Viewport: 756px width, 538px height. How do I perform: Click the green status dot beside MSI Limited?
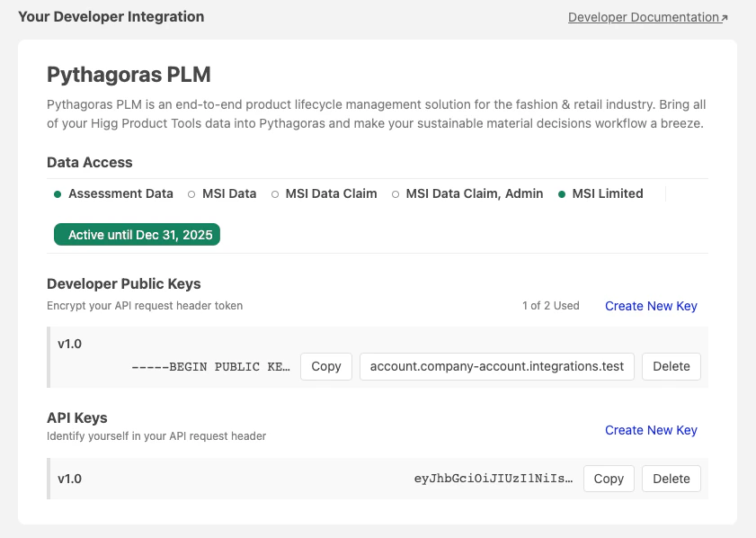[x=564, y=193]
